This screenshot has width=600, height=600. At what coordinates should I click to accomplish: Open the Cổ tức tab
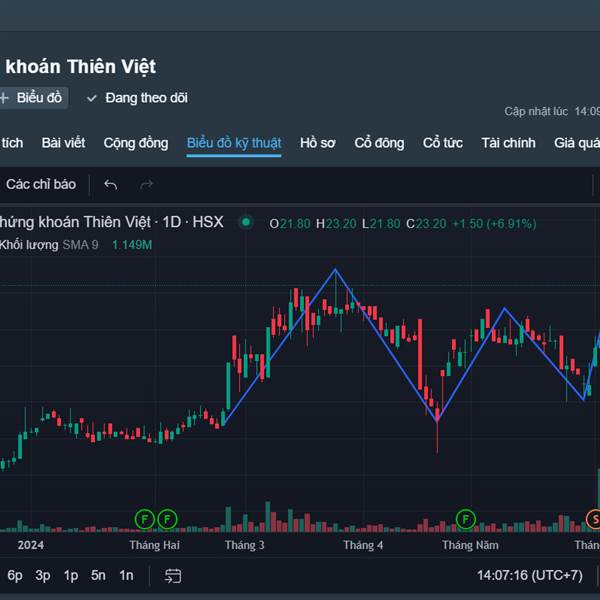pyautogui.click(x=442, y=143)
